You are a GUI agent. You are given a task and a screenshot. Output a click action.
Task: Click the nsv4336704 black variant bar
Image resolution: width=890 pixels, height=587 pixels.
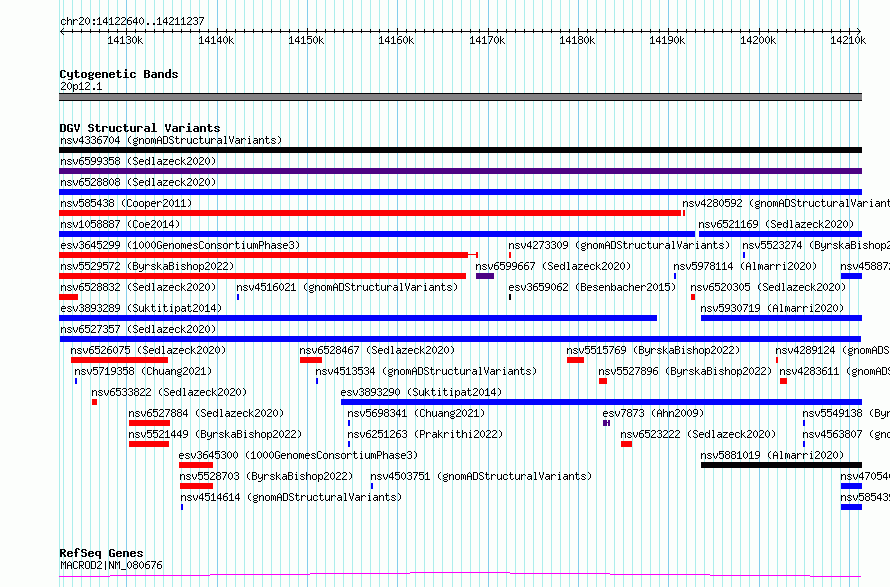pyautogui.click(x=460, y=150)
